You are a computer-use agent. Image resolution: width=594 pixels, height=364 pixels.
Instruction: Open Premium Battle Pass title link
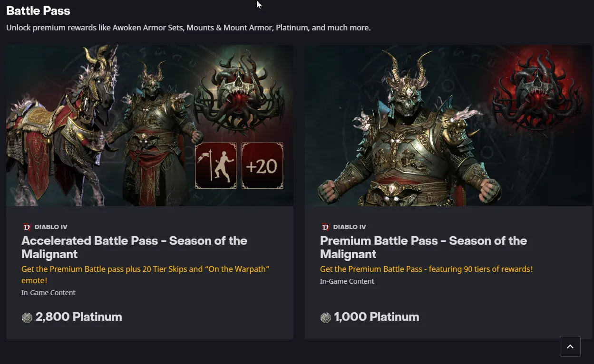coord(423,247)
